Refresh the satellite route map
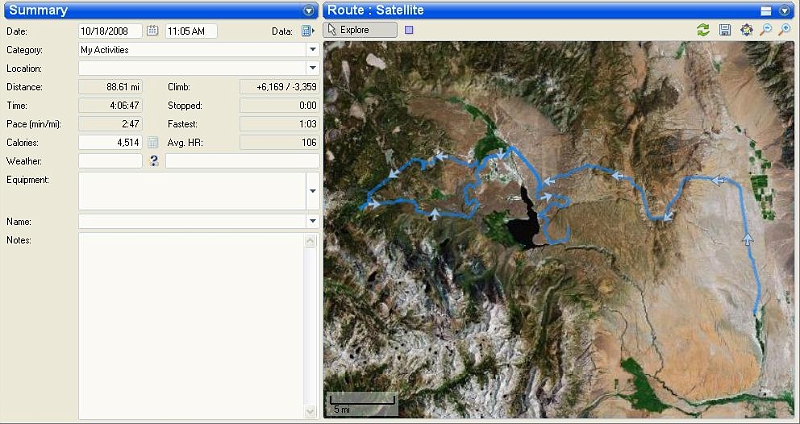 703,30
